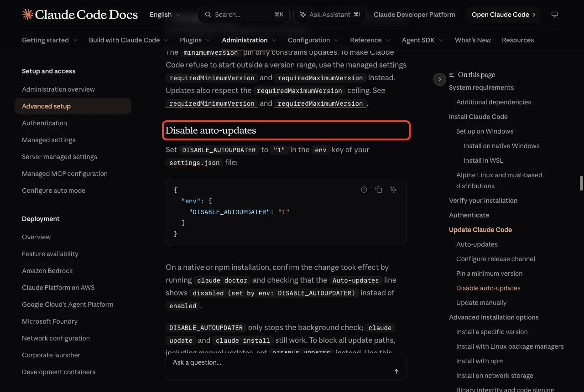Click the report issue icon on code block
The width and height of the screenshot is (584, 392).
(x=364, y=190)
